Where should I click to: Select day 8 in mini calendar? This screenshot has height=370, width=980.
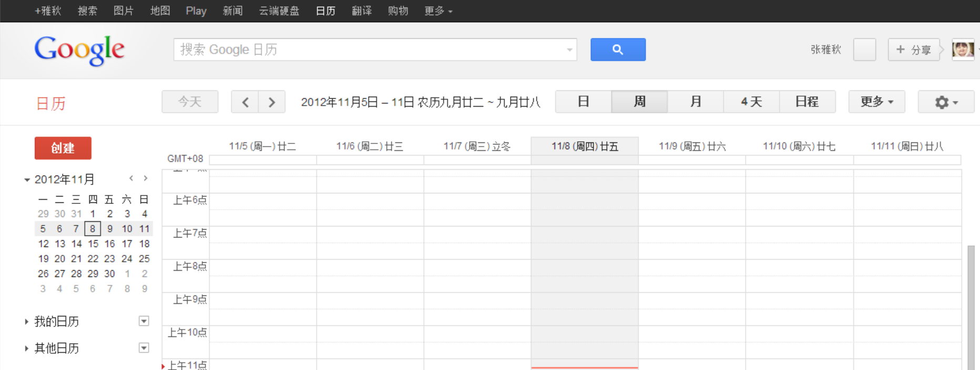(93, 229)
